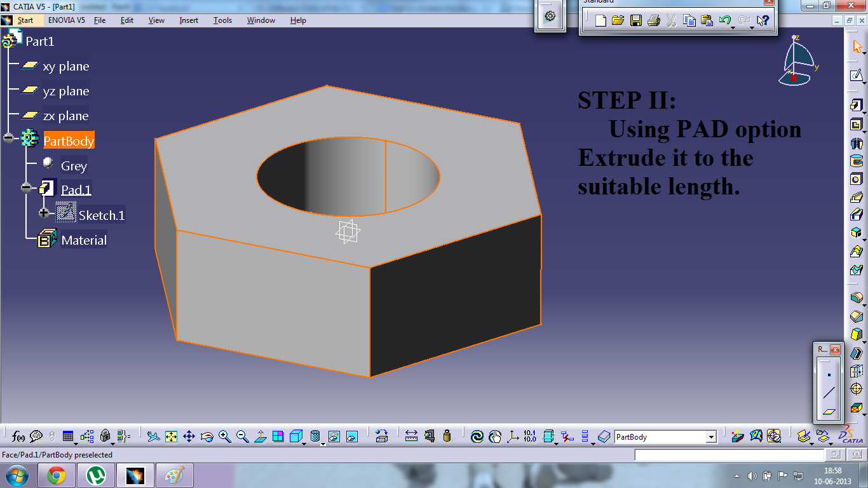The image size is (868, 488).
Task: Open the Design Table icon dropdown arrow
Action: coord(76,443)
